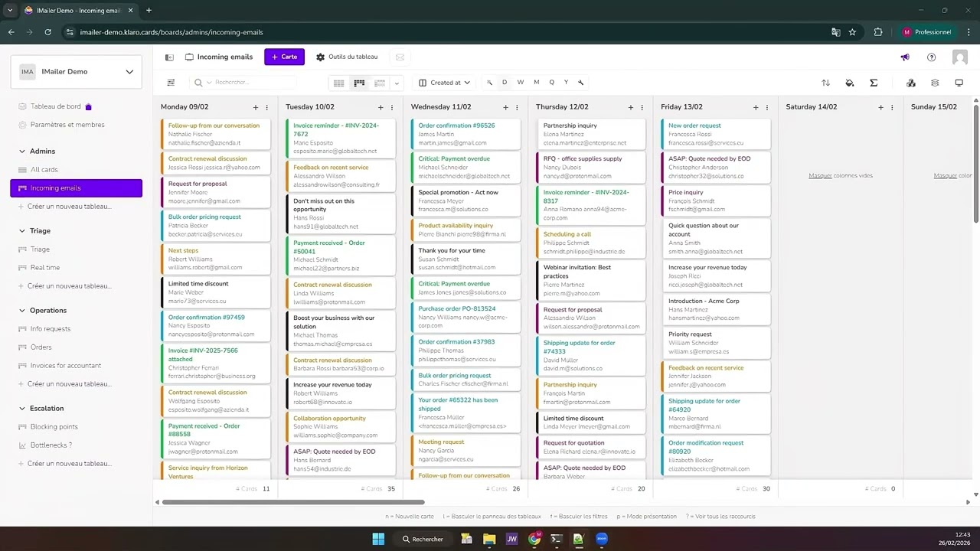
Task: Open Wednesday 11/02 column options menu
Action: coord(517,107)
